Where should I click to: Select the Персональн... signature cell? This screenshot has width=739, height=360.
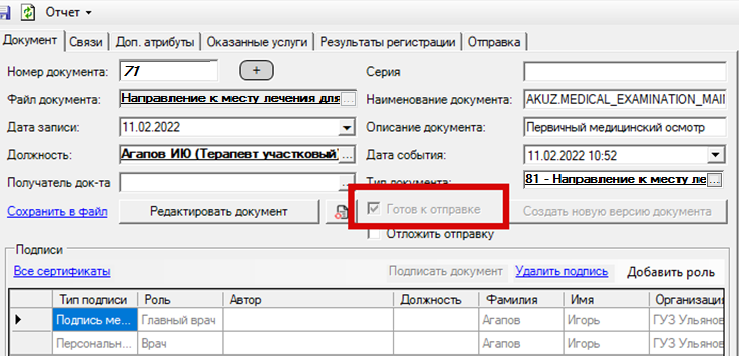tap(94, 344)
